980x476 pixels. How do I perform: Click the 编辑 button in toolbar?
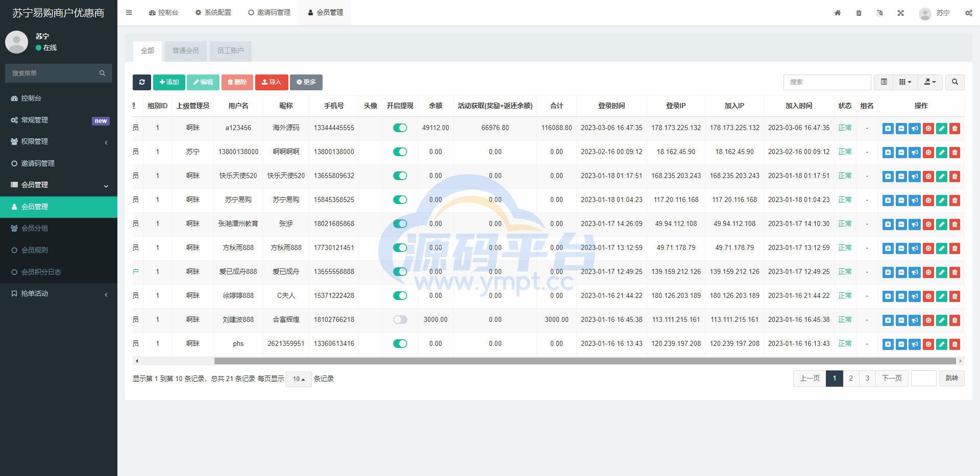203,82
